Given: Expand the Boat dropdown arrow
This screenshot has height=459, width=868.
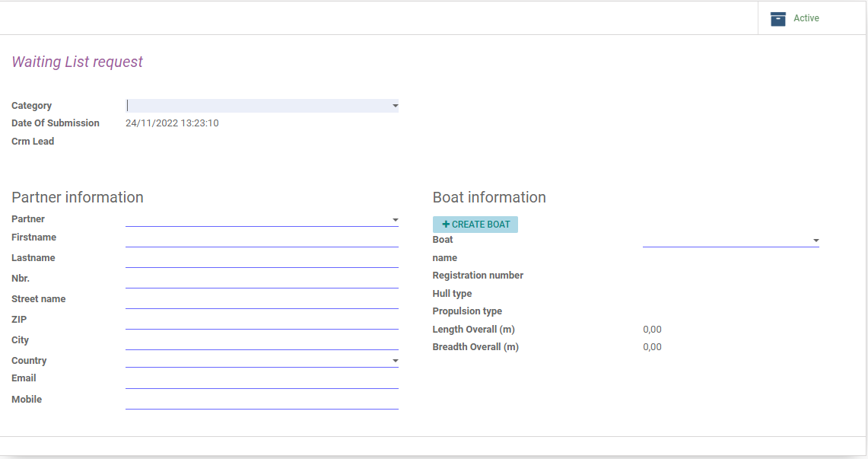Looking at the screenshot, I should pos(816,241).
